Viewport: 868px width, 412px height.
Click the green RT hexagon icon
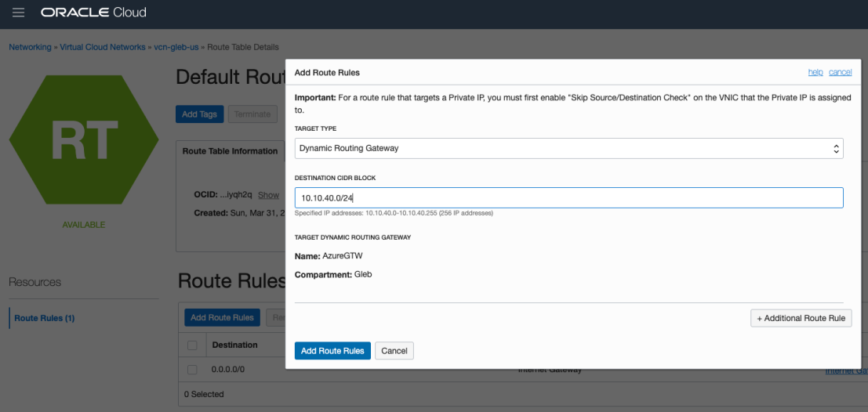tap(78, 141)
